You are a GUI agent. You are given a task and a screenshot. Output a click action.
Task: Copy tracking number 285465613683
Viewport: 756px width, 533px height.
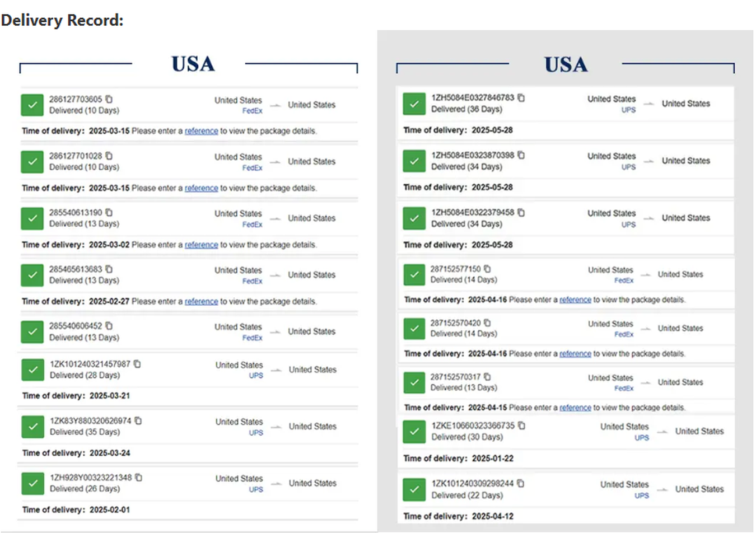tap(109, 269)
